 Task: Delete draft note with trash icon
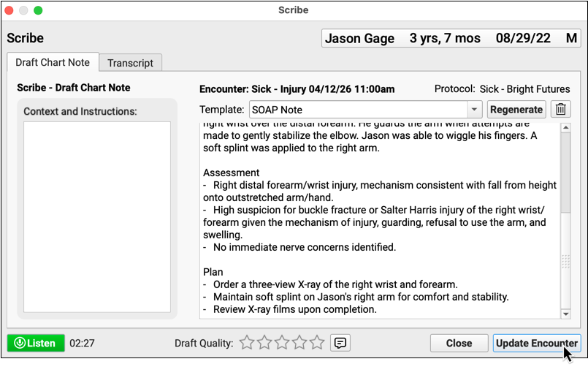coord(560,110)
